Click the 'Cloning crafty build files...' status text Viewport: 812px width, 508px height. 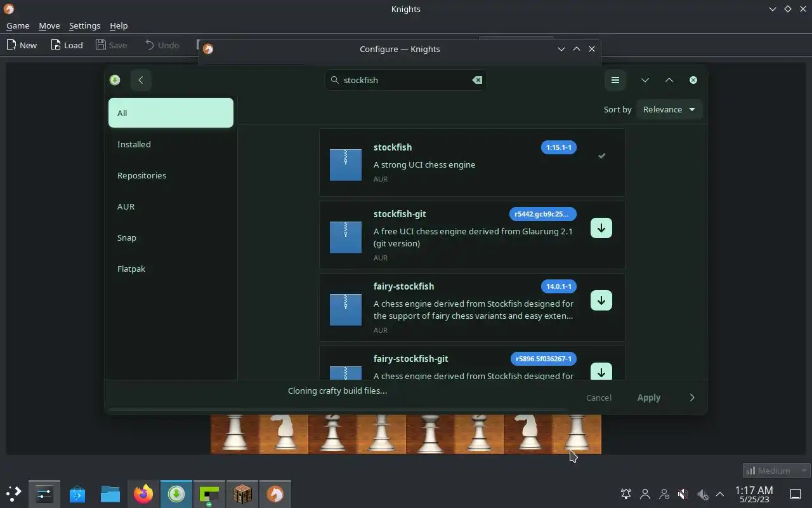(x=337, y=391)
